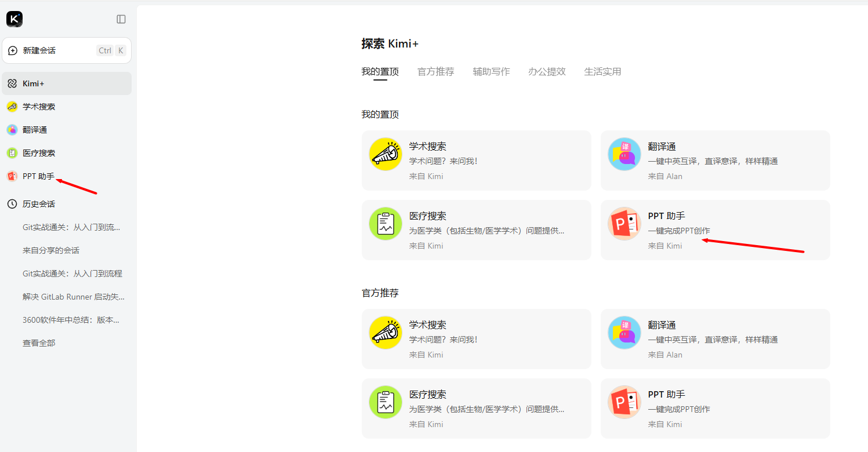The width and height of the screenshot is (868, 452).
Task: Click the Kimi+ sidebar icon
Action: [12, 83]
